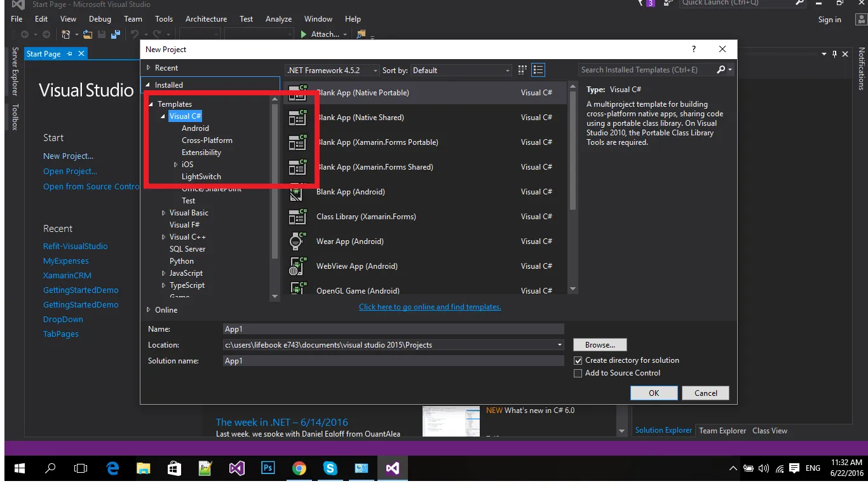Click the Open Project... link on Start Page
This screenshot has height=488, width=868.
(70, 172)
